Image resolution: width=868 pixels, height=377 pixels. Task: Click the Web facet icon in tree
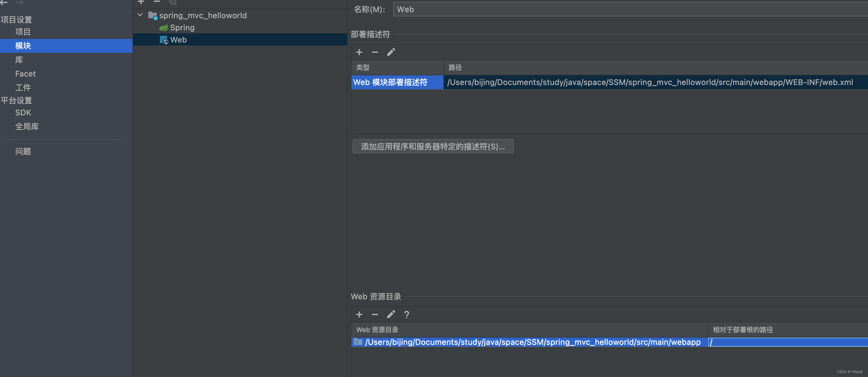164,40
